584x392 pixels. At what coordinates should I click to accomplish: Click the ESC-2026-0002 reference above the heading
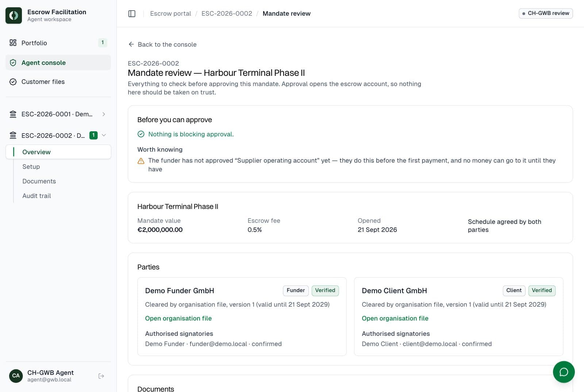coord(153,63)
